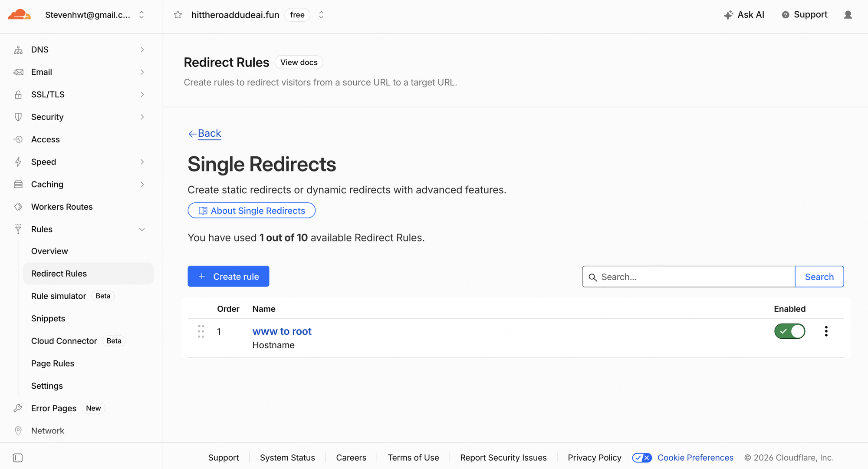Open Cloud Connector in sidebar
Screen dimensions: 868x469
tap(64, 341)
